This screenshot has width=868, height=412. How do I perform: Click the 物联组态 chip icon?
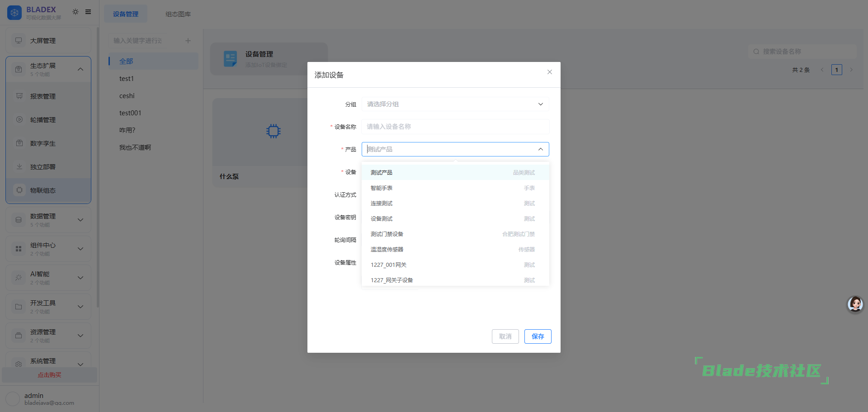[x=19, y=190]
